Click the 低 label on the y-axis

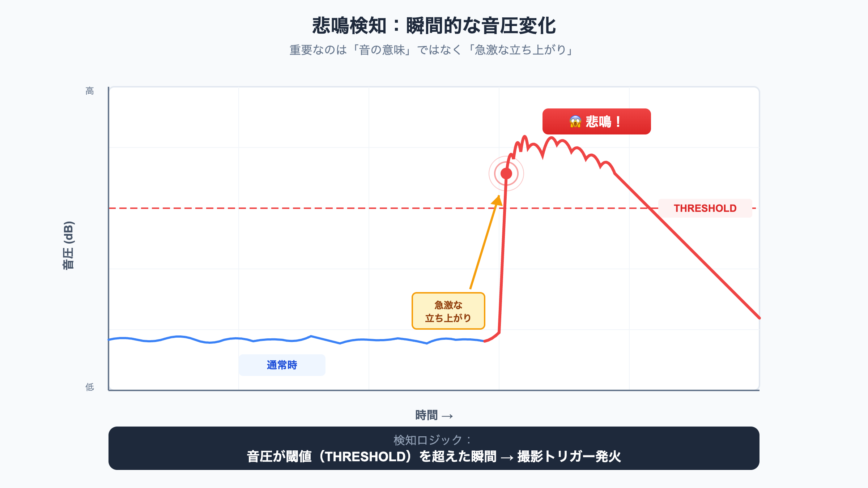pos(90,387)
